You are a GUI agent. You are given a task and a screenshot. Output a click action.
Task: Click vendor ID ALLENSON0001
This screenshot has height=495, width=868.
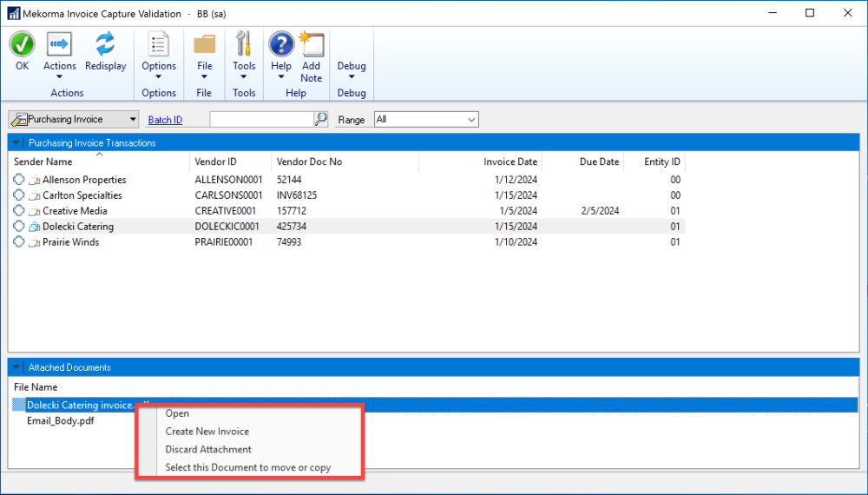coord(228,180)
